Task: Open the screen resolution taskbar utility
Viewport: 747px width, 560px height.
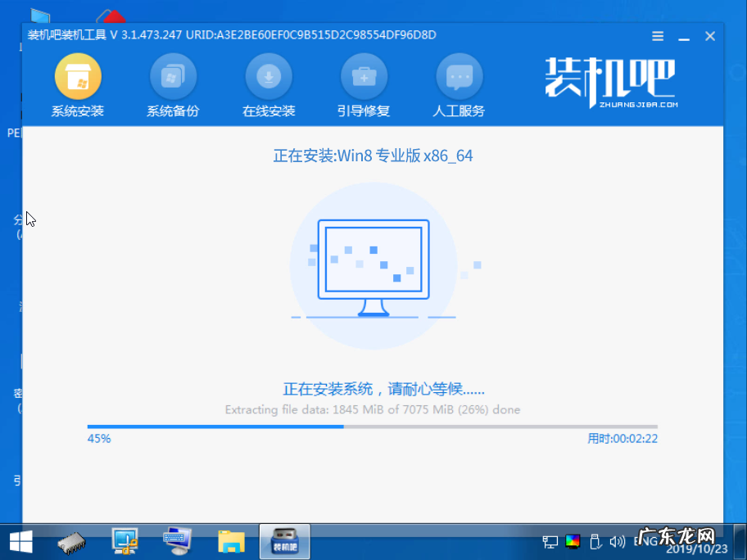Action: click(124, 541)
